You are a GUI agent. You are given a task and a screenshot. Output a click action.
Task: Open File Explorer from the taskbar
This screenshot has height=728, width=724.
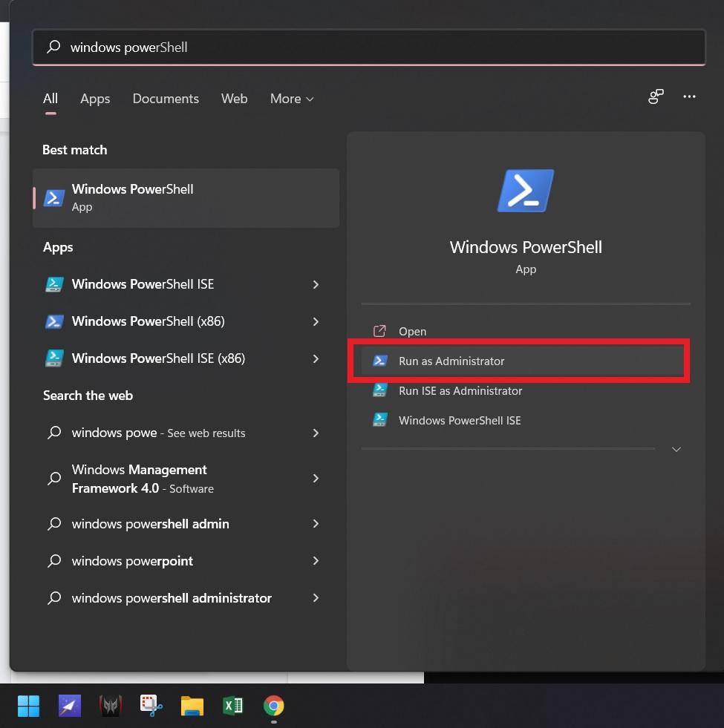pyautogui.click(x=192, y=706)
